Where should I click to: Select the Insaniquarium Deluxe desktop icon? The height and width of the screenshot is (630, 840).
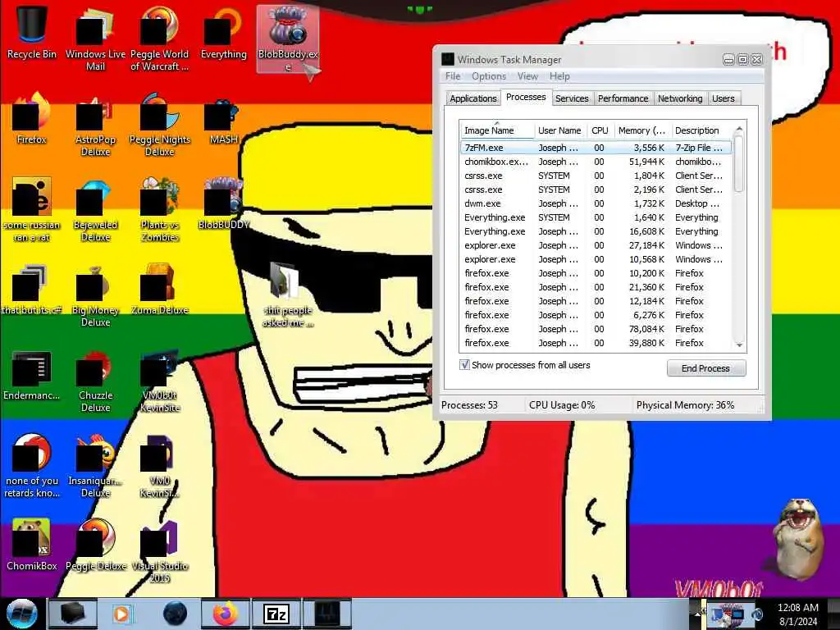pos(95,466)
